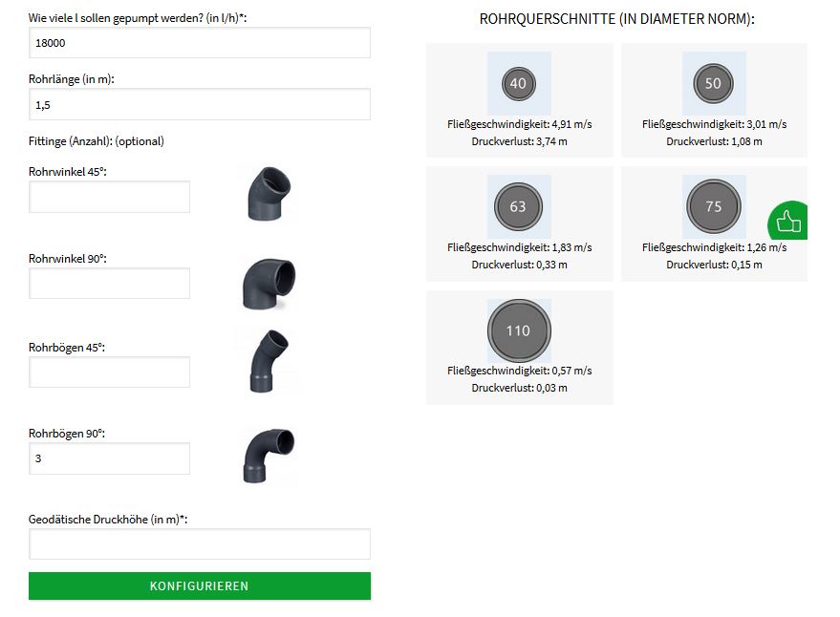
Task: Click the Geodätische Druckhöhe input field
Action: pyautogui.click(x=200, y=544)
